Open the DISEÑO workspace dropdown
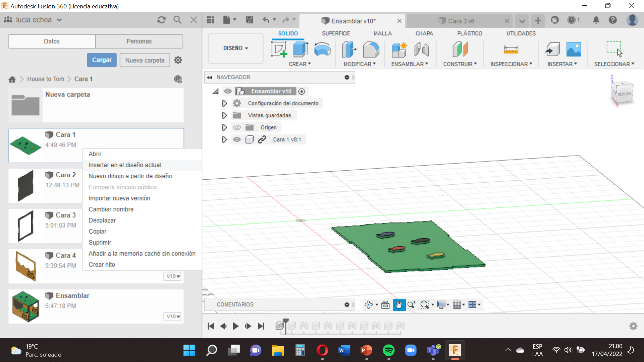 click(235, 48)
